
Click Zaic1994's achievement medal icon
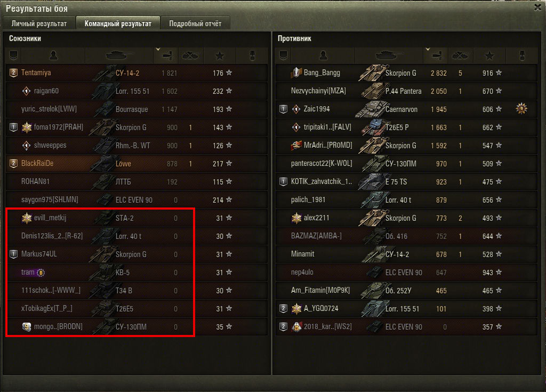click(521, 109)
